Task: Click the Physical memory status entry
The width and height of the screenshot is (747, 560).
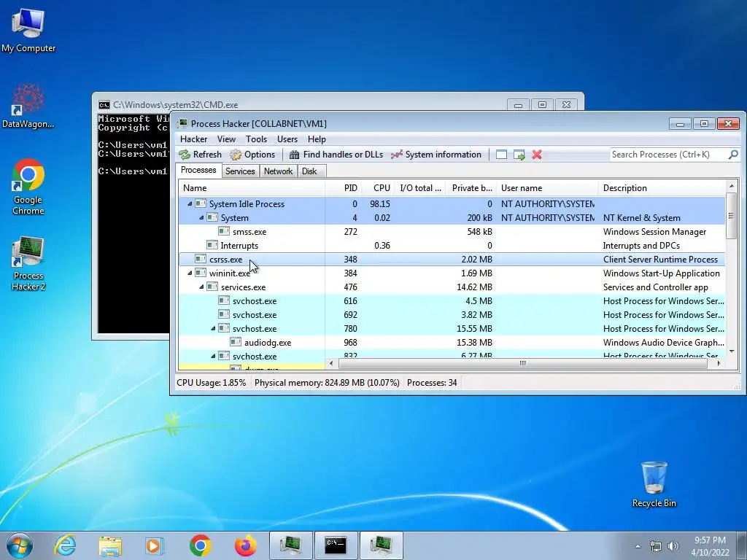Action: point(327,382)
